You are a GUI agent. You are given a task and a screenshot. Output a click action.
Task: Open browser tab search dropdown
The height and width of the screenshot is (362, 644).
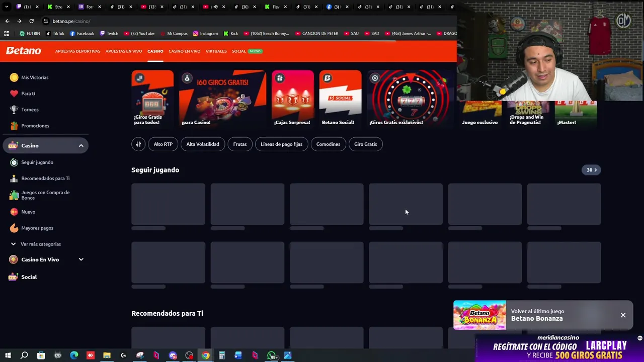(x=7, y=7)
